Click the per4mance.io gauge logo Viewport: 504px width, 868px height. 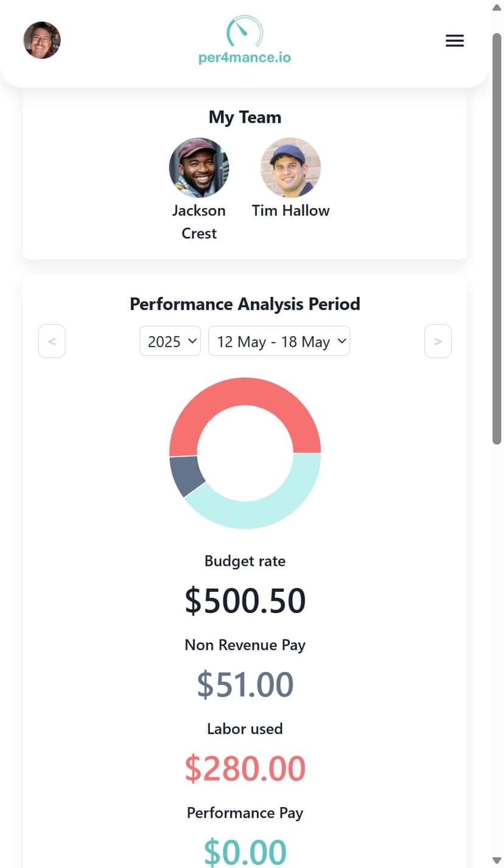(x=245, y=40)
